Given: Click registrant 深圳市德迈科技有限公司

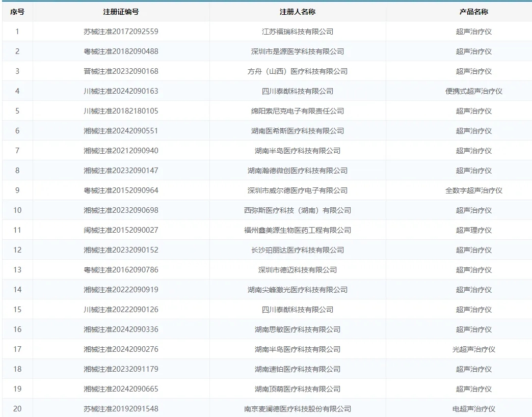Looking at the screenshot, I should point(298,270).
